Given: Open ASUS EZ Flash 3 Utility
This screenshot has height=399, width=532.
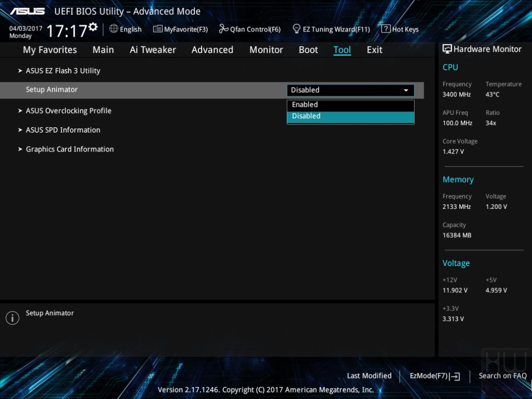Looking at the screenshot, I should 63,71.
